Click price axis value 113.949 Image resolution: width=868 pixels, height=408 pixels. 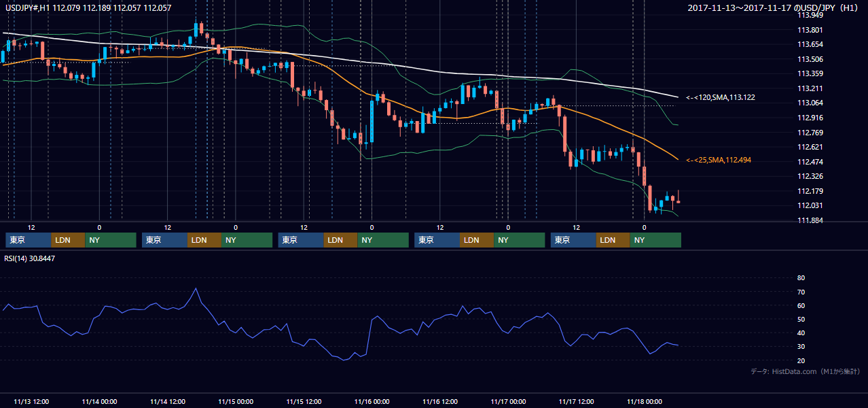click(810, 15)
